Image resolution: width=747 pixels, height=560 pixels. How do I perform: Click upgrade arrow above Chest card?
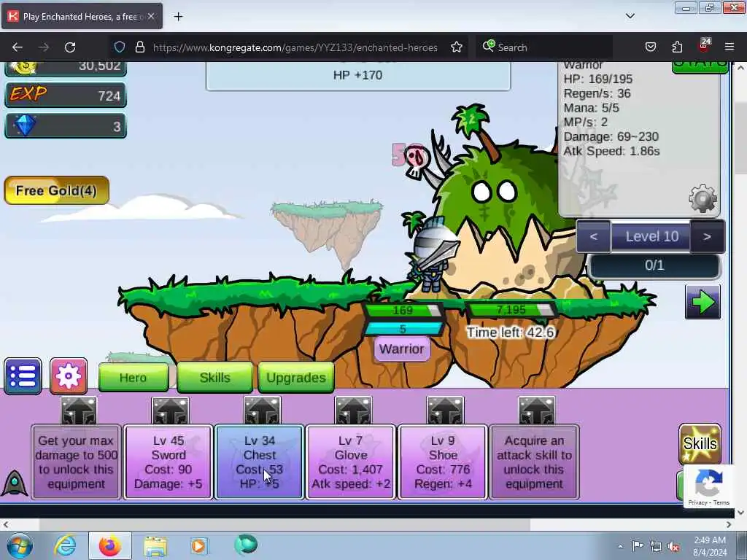point(262,411)
